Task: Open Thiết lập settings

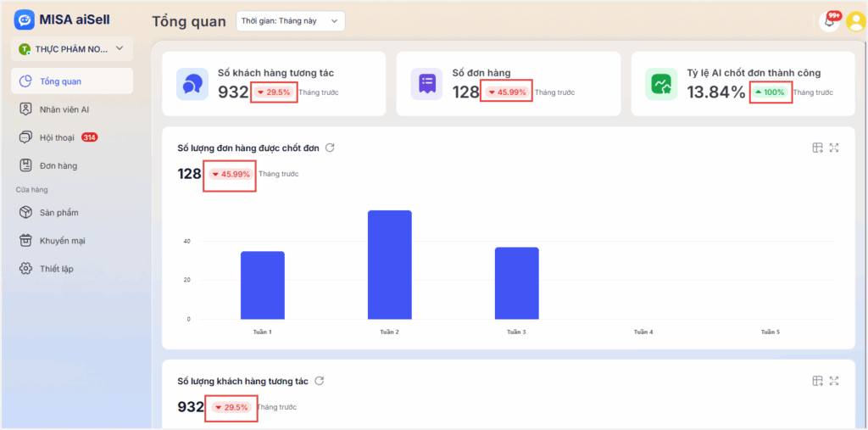Action: 56,268
